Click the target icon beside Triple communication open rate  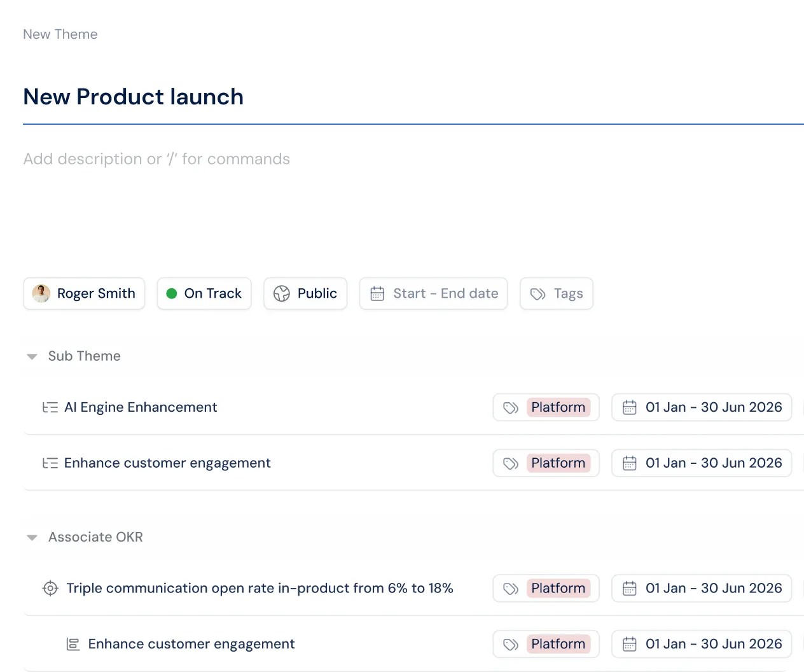[x=50, y=588]
